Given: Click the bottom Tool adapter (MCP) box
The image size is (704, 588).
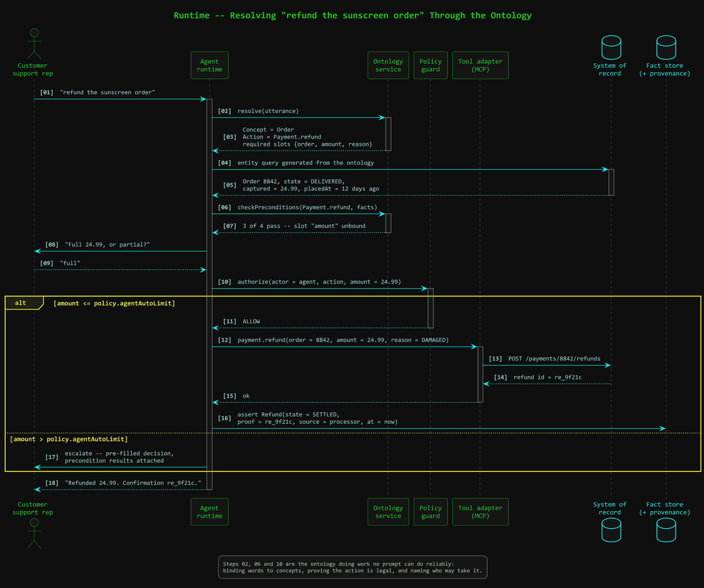Looking at the screenshot, I should coord(480,512).
